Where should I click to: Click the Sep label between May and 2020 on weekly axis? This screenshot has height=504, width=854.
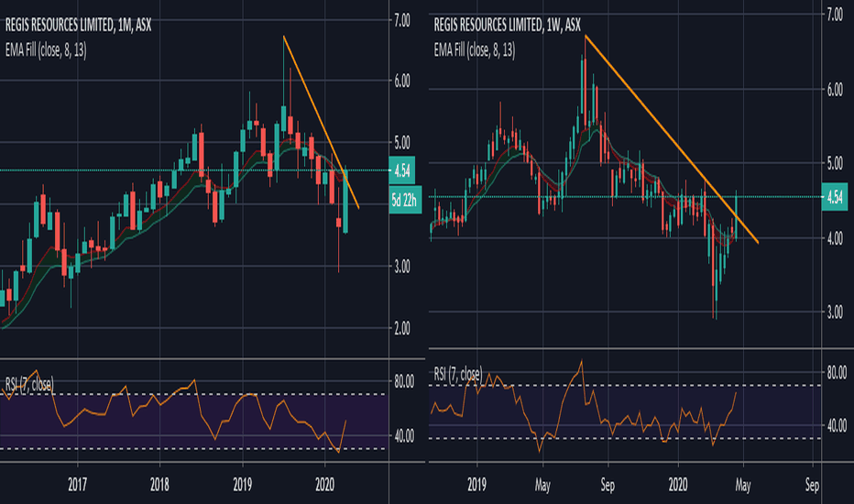click(608, 485)
